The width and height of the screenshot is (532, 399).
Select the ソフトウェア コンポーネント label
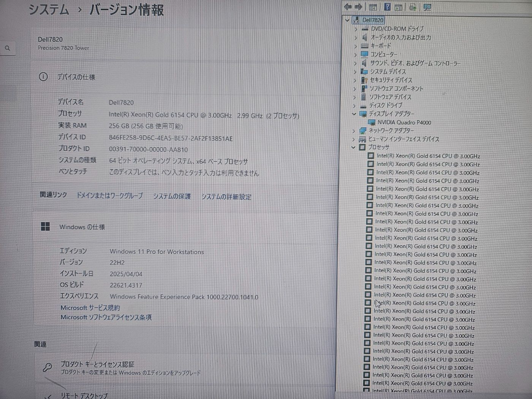click(396, 88)
